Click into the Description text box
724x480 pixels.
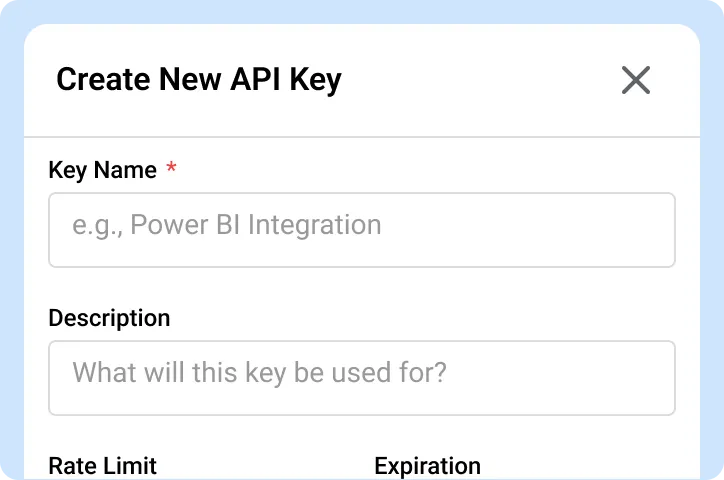click(x=361, y=378)
